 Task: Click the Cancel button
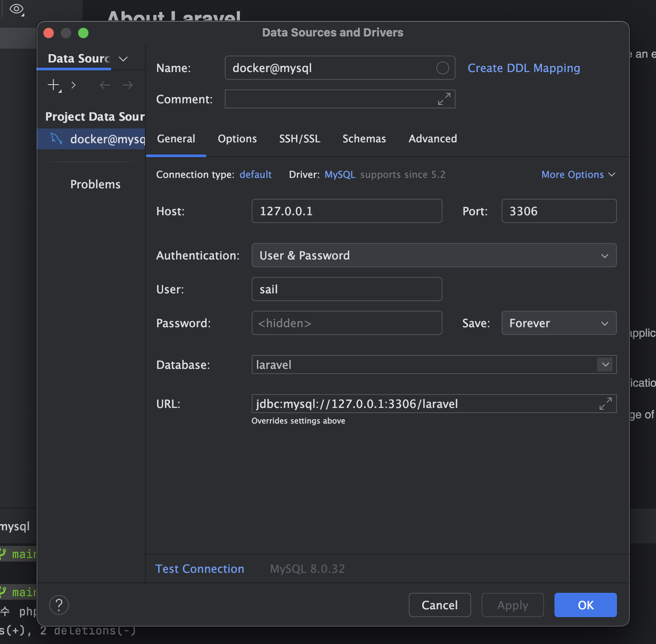[440, 605]
